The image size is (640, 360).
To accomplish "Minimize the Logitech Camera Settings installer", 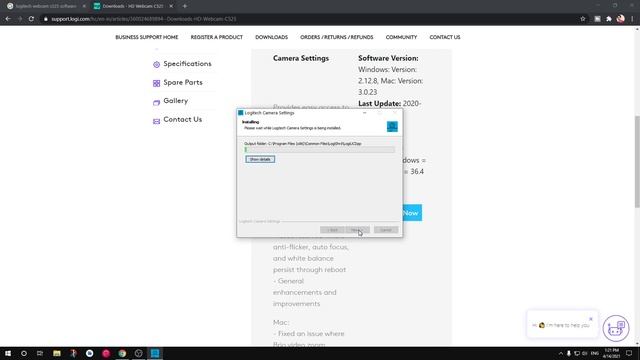I will click(x=364, y=113).
